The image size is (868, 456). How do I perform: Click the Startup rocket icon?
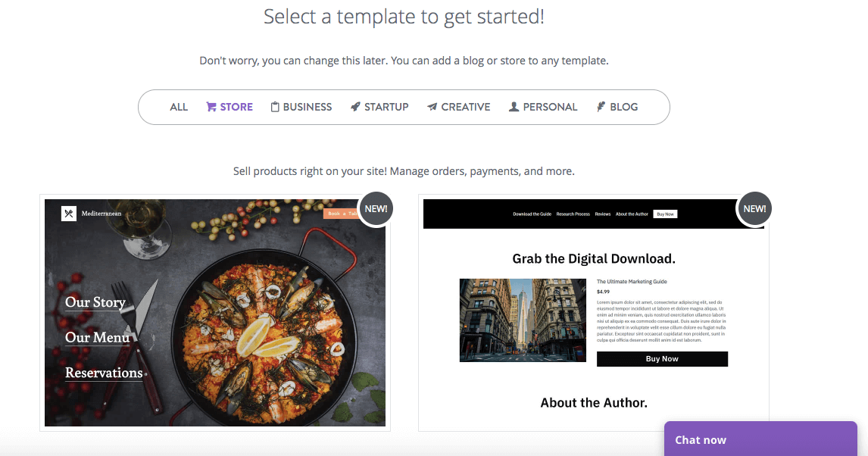[355, 106]
